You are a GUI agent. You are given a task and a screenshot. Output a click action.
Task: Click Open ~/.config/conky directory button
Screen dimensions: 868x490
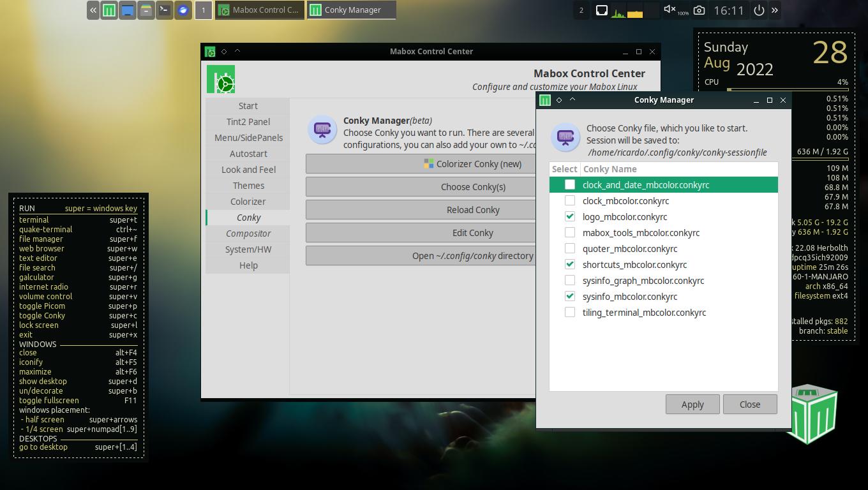point(421,256)
